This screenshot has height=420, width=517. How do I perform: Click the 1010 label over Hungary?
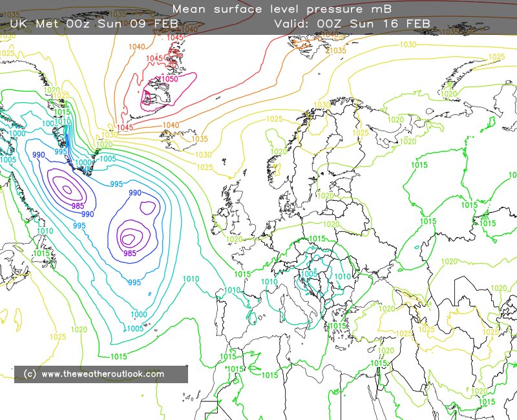pyautogui.click(x=343, y=277)
